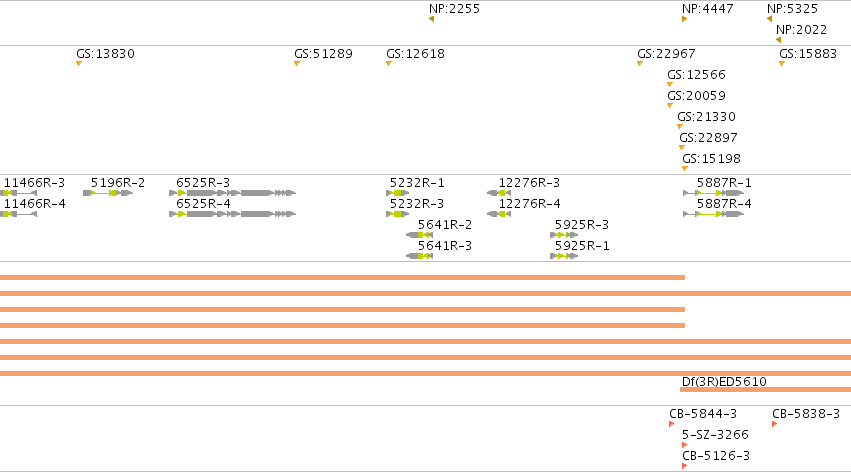Click the 12276R-3 text label
The height and width of the screenshot is (472, 851).
tap(529, 183)
